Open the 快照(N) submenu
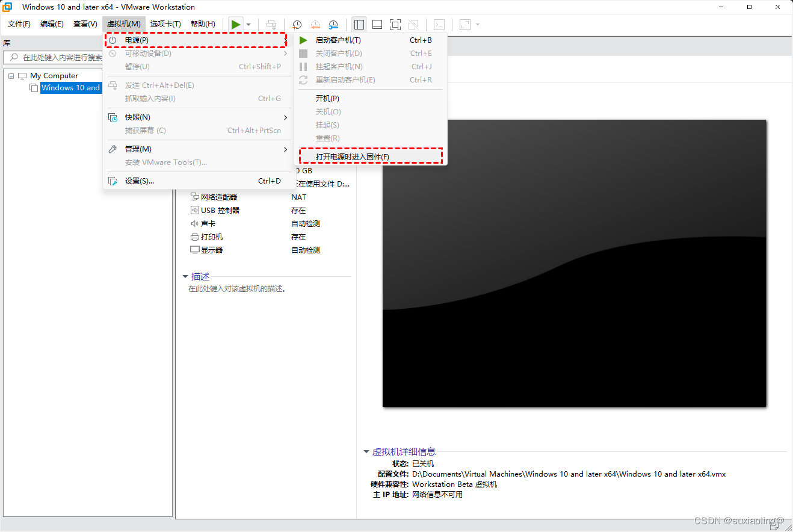The height and width of the screenshot is (532, 793). [x=196, y=117]
